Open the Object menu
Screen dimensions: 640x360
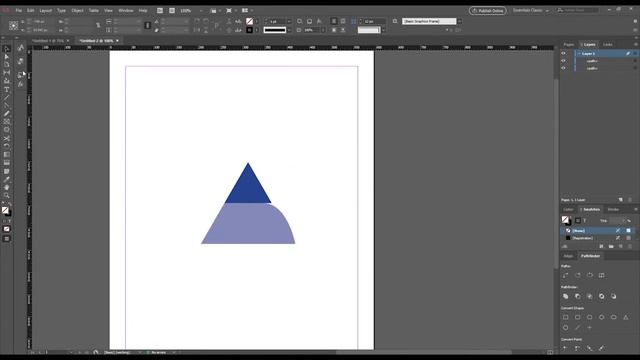tap(77, 10)
